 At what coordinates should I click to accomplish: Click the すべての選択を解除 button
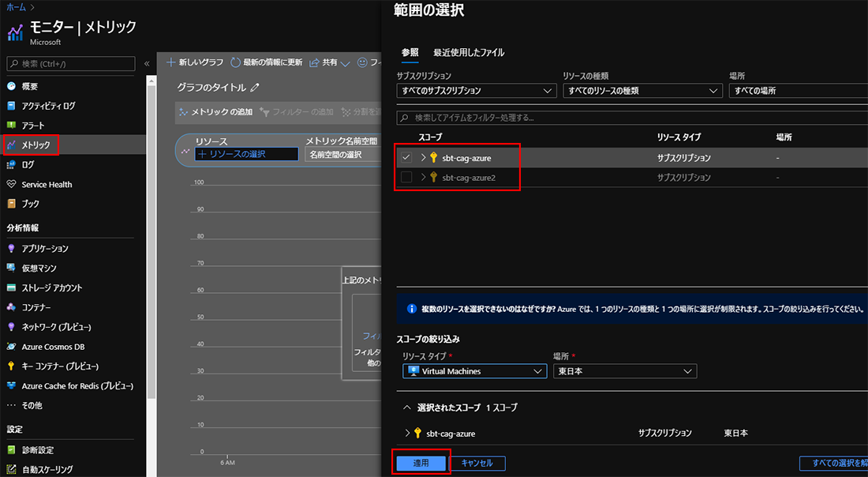click(x=834, y=463)
